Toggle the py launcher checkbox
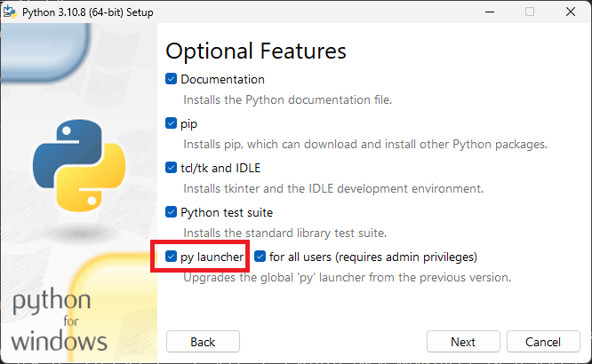 click(171, 257)
